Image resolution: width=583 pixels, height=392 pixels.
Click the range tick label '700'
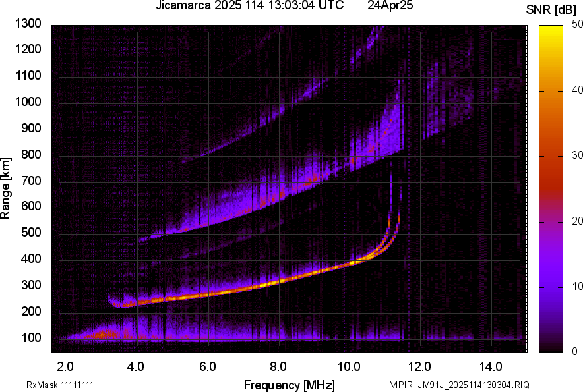pyautogui.click(x=31, y=181)
